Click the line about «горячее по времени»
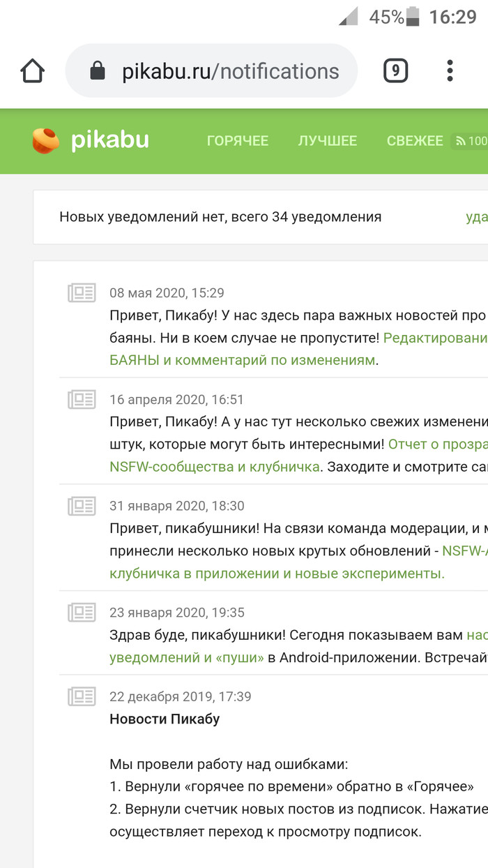The height and width of the screenshot is (868, 488). tap(291, 786)
